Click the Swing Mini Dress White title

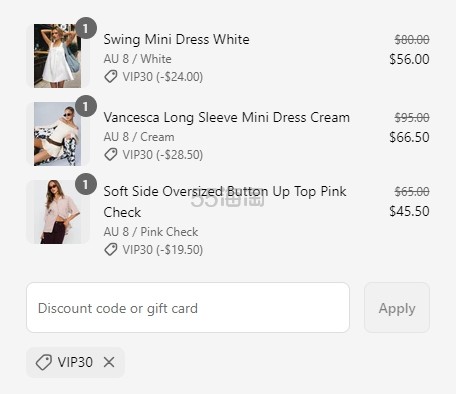[x=176, y=39]
